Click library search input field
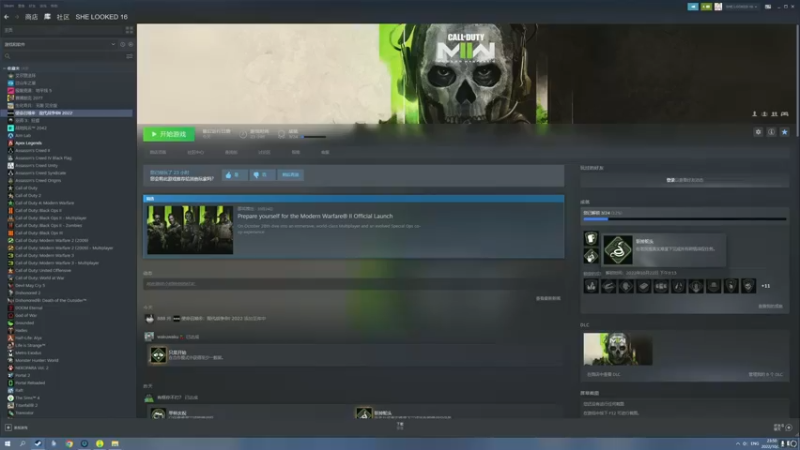This screenshot has height=450, width=800. coord(64,56)
